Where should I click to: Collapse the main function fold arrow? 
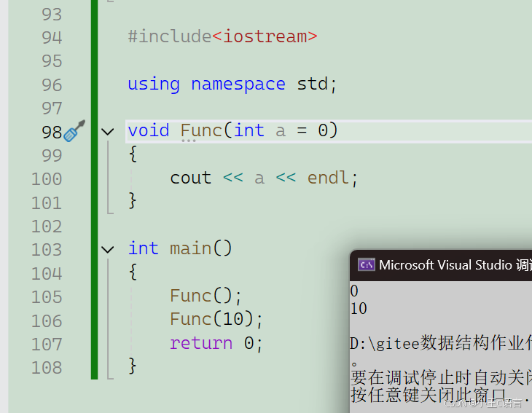[108, 250]
